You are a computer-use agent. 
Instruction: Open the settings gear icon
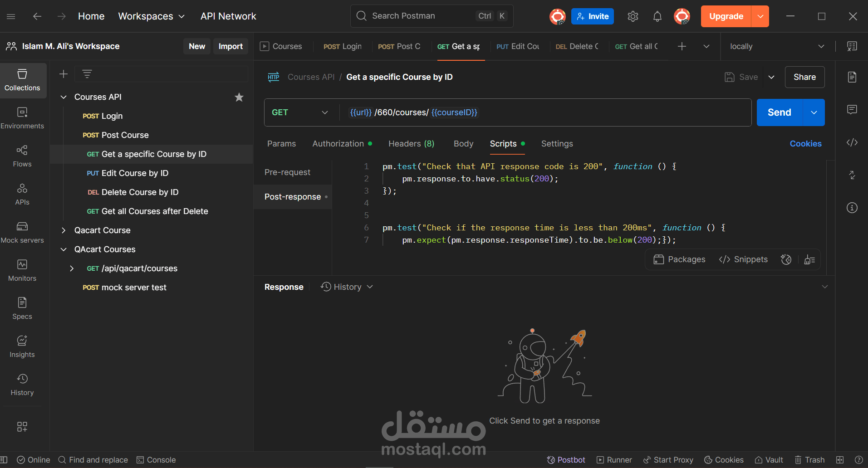pyautogui.click(x=633, y=16)
